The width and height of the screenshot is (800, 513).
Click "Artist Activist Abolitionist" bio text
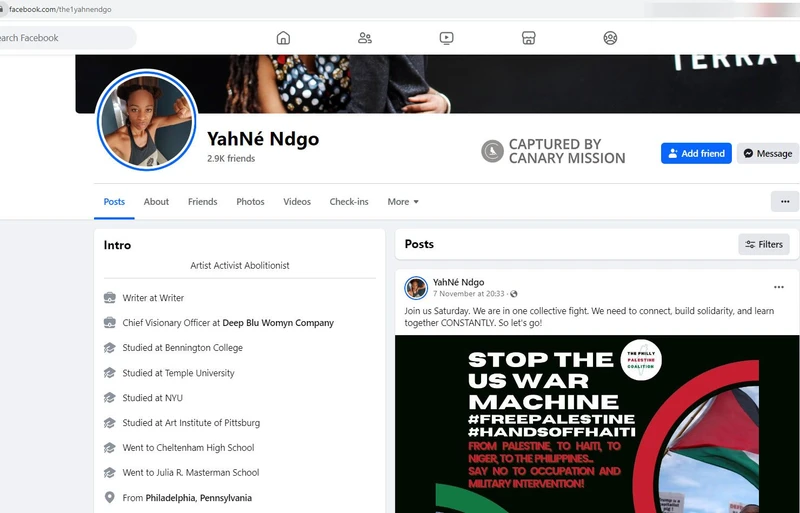coord(240,265)
